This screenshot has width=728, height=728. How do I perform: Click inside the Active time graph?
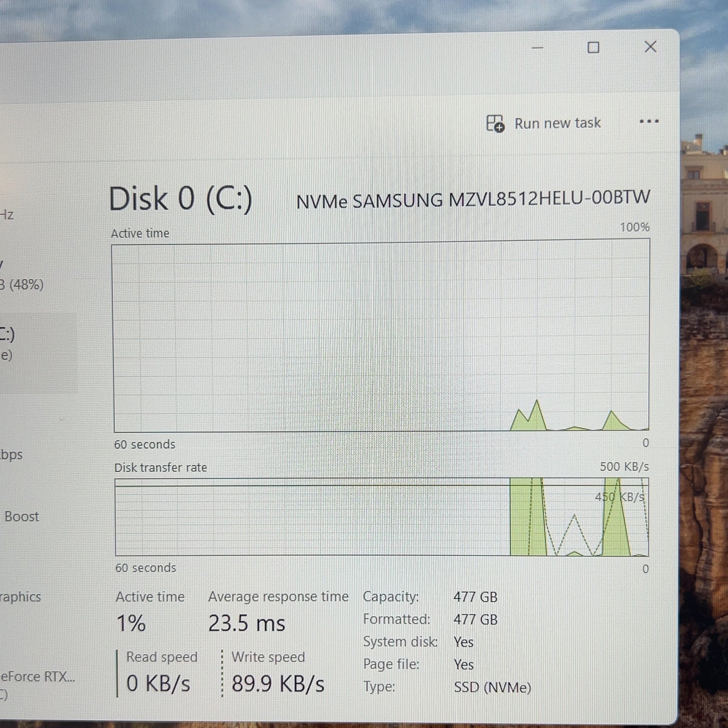tap(381, 338)
